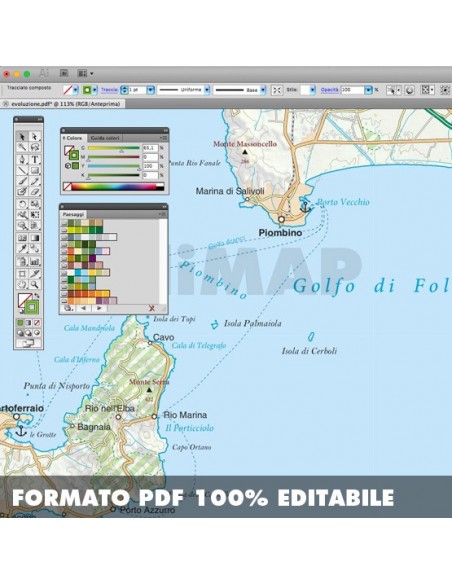
Task: Open swatch libraries menu in Paesaggi panel
Action: [69, 308]
